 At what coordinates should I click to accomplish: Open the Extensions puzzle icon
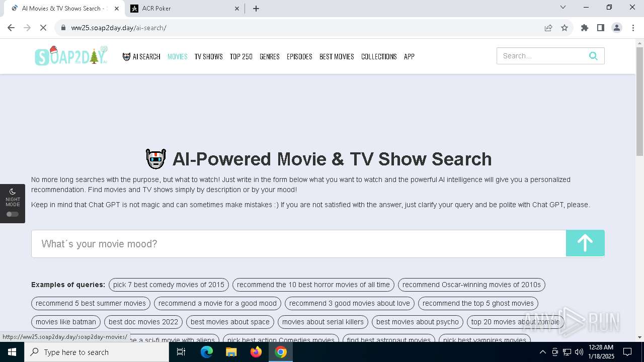point(585,28)
